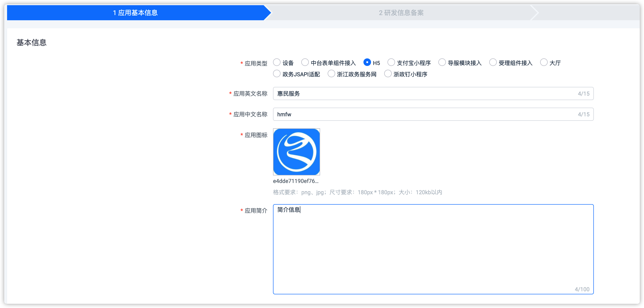Choose the 支付宝小程序 radio option
Image resolution: width=644 pixels, height=308 pixels.
coord(391,62)
